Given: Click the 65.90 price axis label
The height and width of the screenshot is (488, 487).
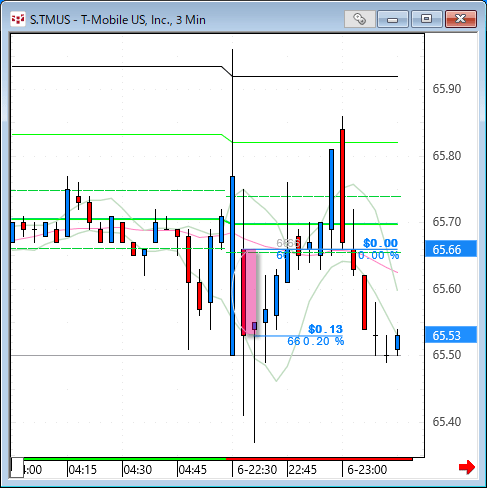Looking at the screenshot, I should 447,89.
